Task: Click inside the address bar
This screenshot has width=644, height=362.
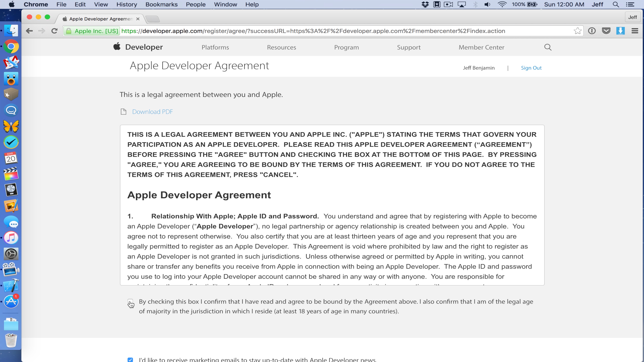Action: (x=300, y=31)
